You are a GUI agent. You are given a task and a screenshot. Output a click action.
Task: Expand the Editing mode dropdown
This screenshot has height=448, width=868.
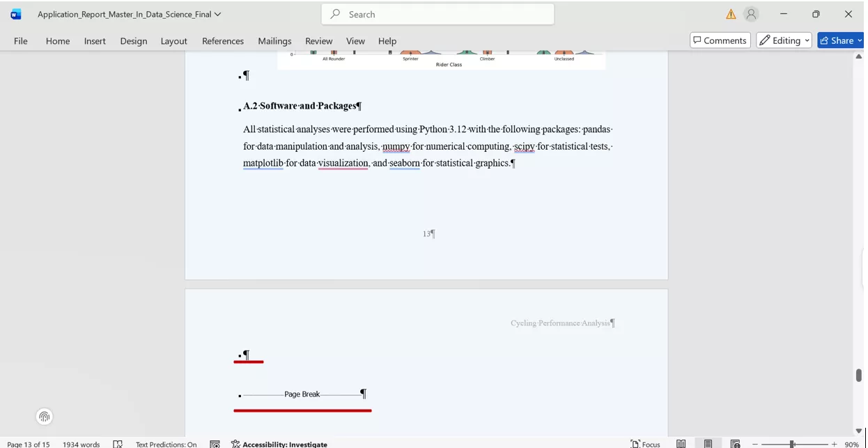tap(784, 40)
